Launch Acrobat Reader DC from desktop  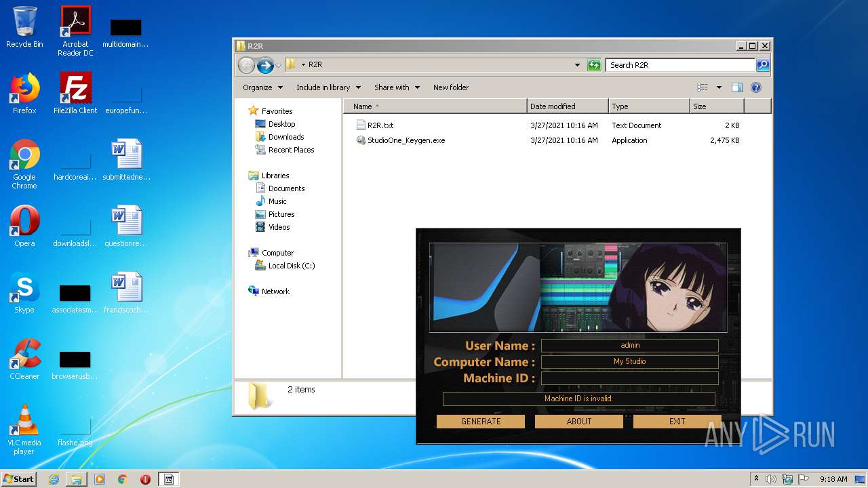tap(75, 30)
